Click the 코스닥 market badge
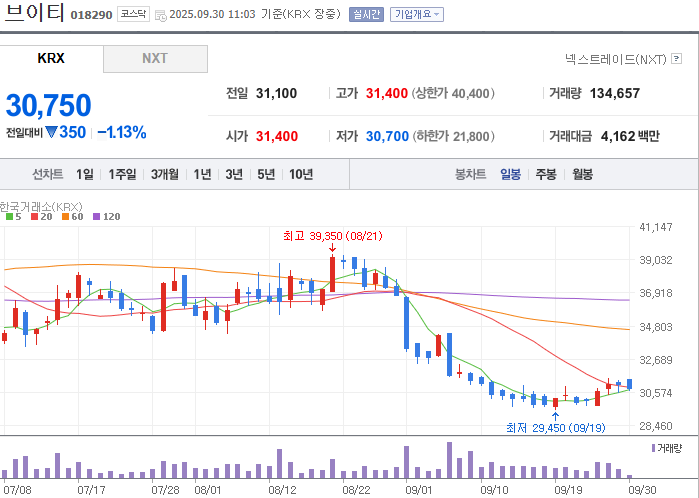 [133, 14]
